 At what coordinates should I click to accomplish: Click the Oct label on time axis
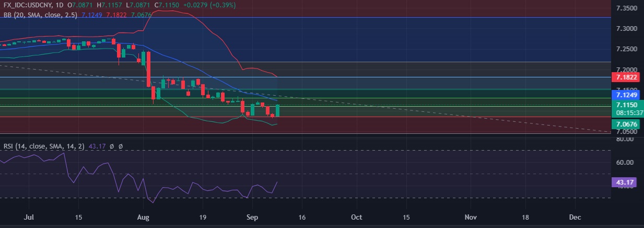[x=357, y=216]
